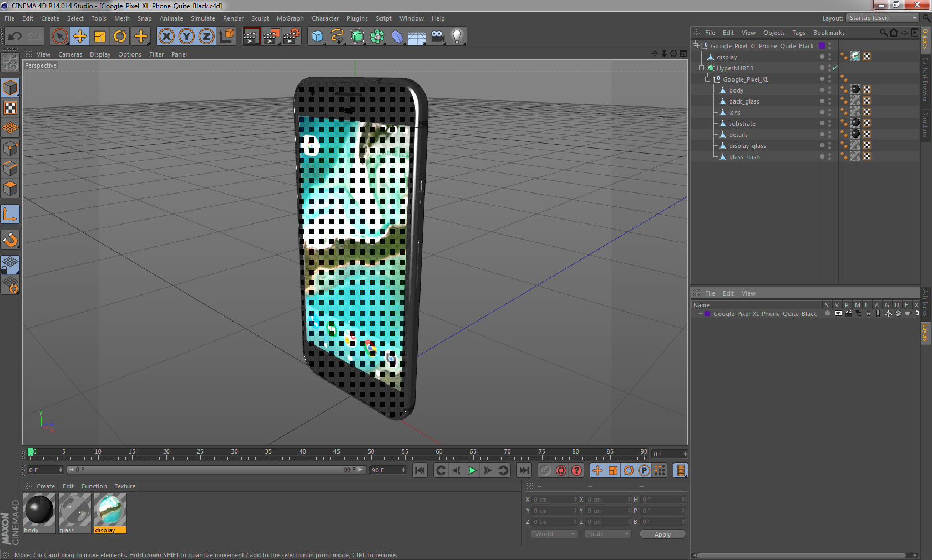Toggle X axis lock
The height and width of the screenshot is (560, 932).
click(166, 37)
